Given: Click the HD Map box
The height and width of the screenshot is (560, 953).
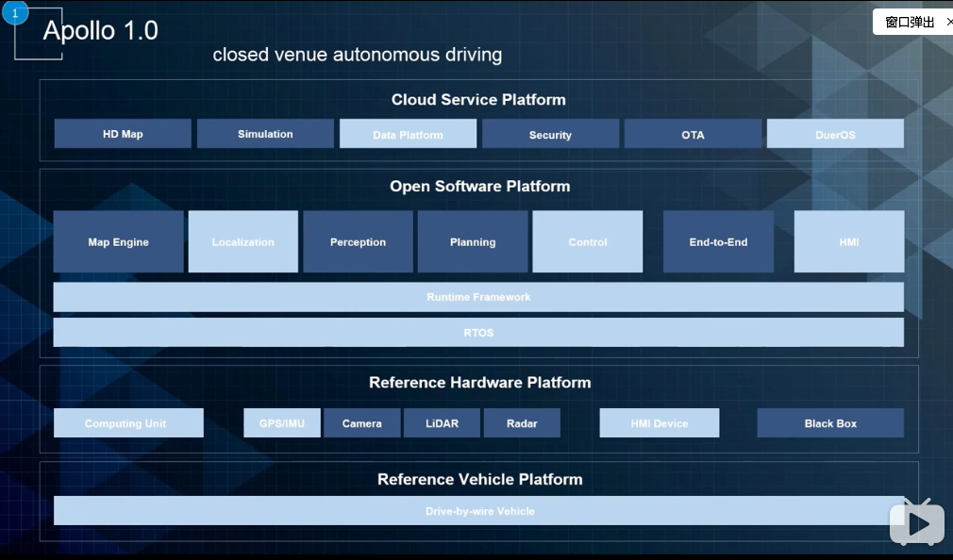Looking at the screenshot, I should [123, 134].
